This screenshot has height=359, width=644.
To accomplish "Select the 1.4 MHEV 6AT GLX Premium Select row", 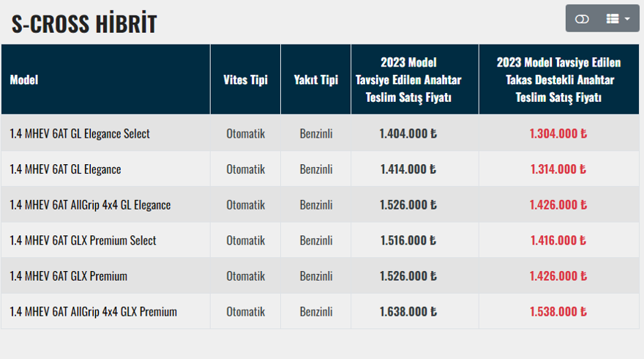I will 83,240.
